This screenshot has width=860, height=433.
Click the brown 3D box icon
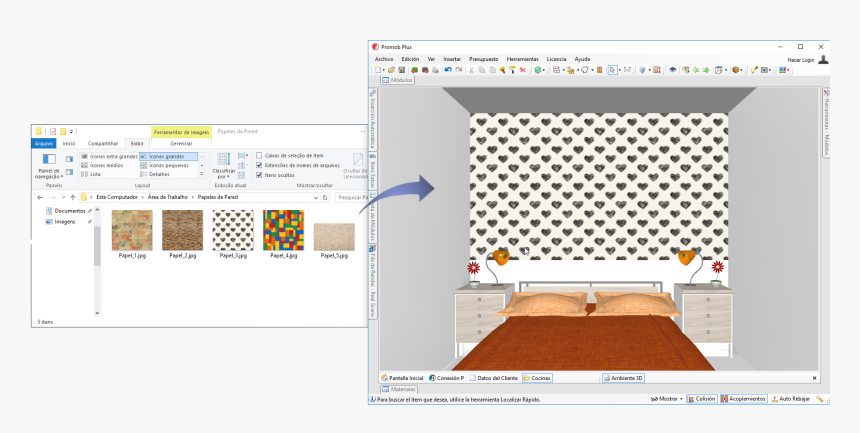(735, 70)
